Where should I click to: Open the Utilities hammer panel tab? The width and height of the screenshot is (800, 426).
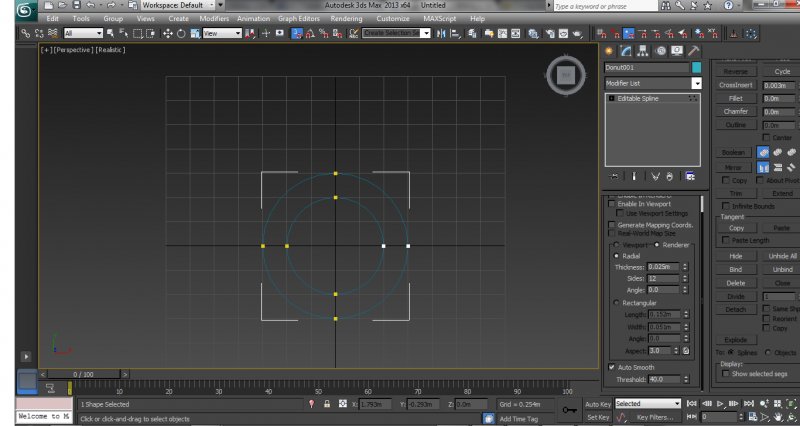(693, 50)
